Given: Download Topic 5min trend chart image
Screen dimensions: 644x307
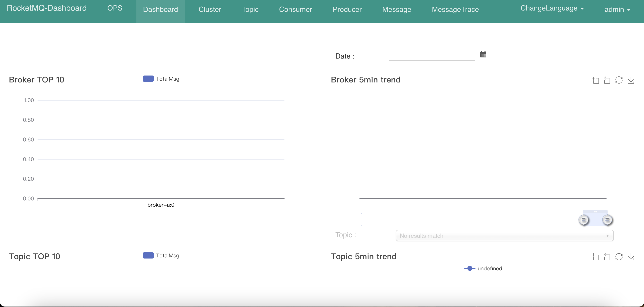Looking at the screenshot, I should 631,257.
